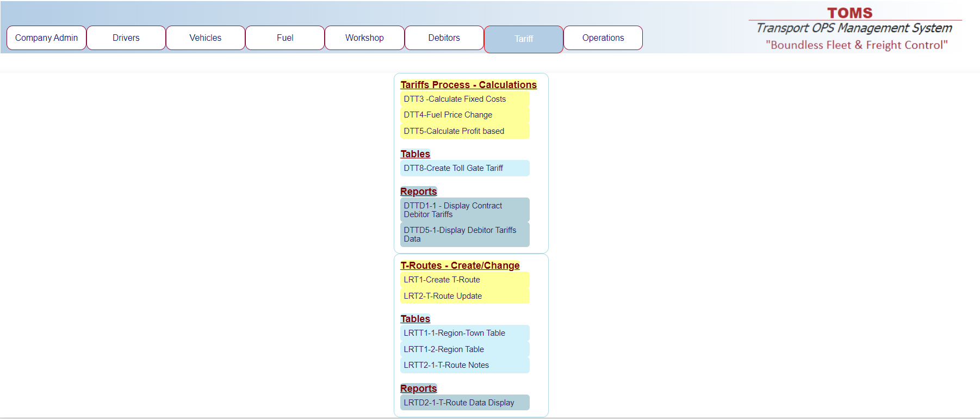This screenshot has width=980, height=419.
Task: Click the Operations tab
Action: coord(603,38)
